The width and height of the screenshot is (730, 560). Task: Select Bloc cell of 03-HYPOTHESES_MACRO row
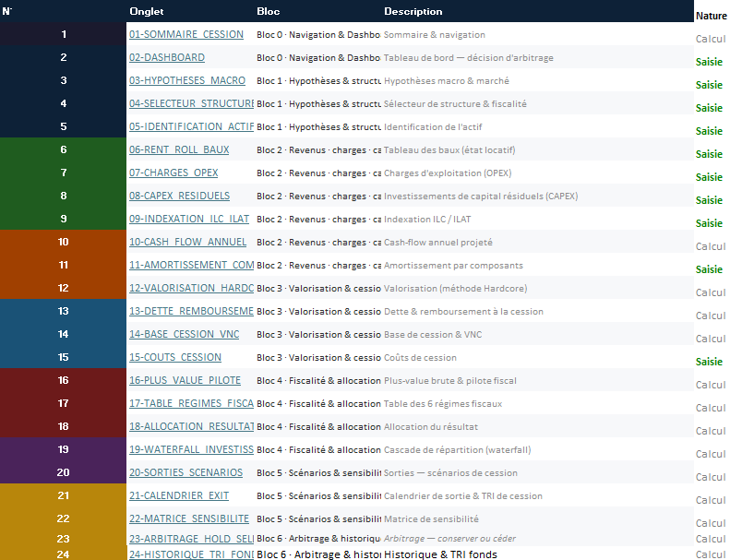coord(318,81)
